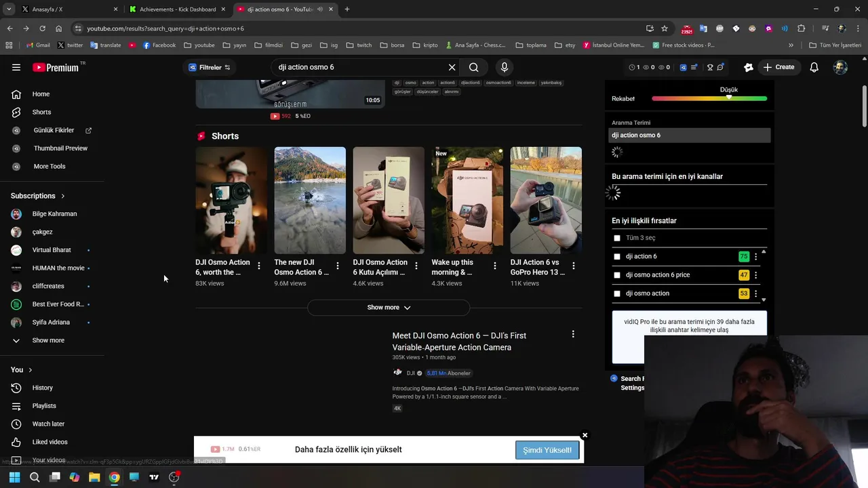Viewport: 868px width, 488px height.
Task: Open the notifications bell
Action: 814,67
